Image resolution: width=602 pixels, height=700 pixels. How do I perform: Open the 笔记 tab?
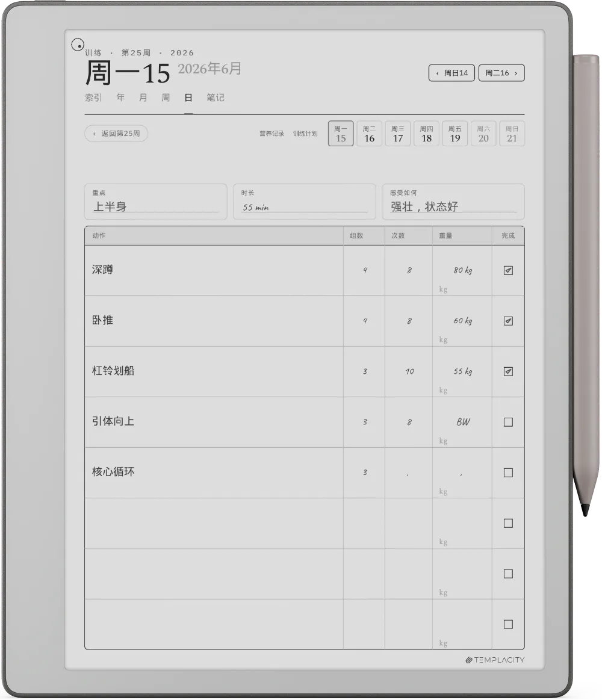click(216, 98)
